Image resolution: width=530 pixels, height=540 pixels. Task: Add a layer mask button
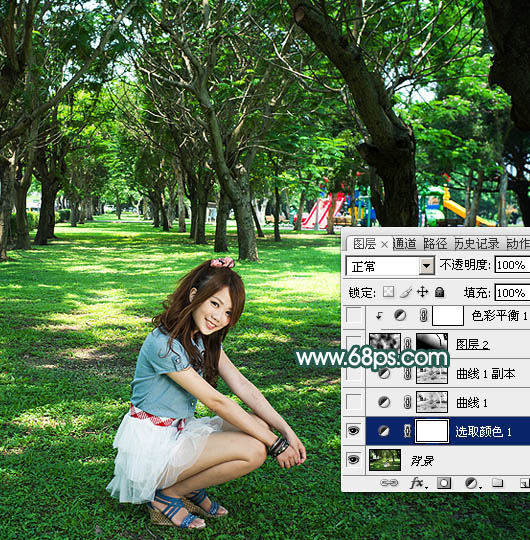coord(444,483)
